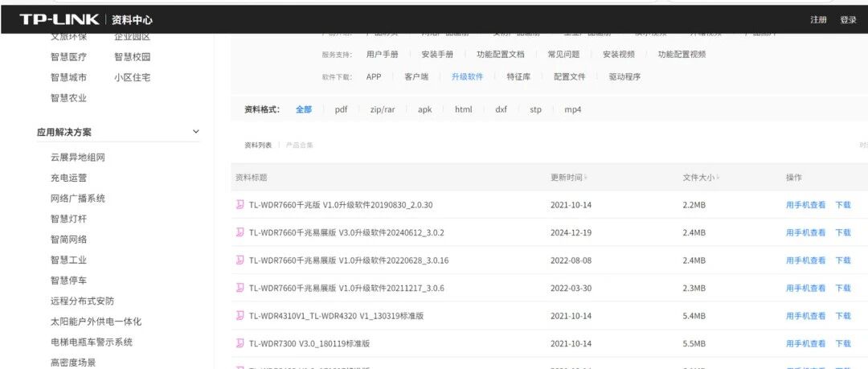
Task: Switch to 资料列表 view tab
Action: (258, 146)
